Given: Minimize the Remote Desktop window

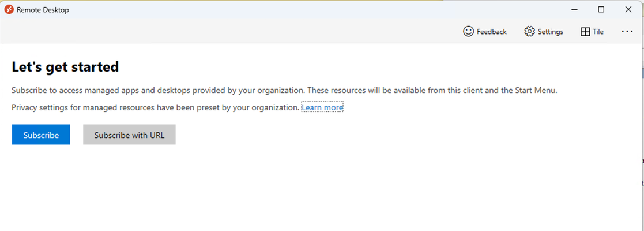Looking at the screenshot, I should pos(574,9).
